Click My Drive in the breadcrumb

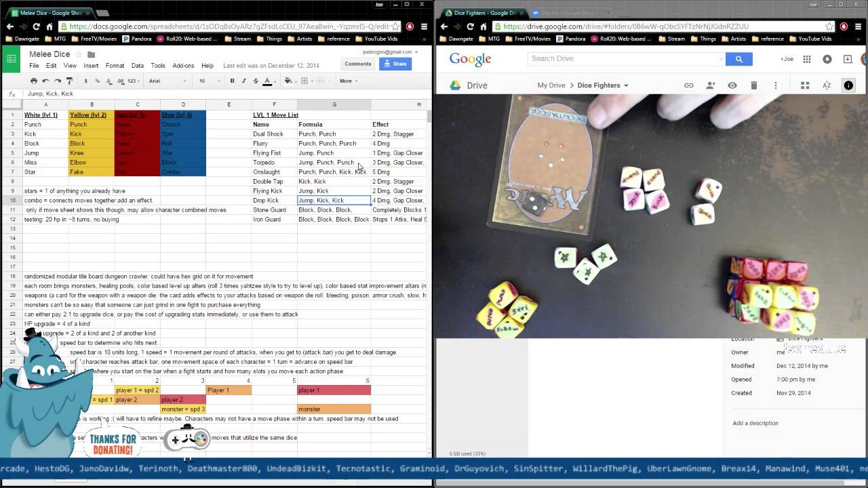pyautogui.click(x=551, y=85)
